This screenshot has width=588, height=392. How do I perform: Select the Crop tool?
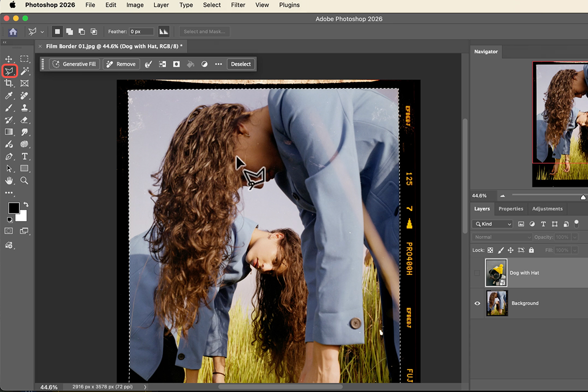tap(9, 83)
